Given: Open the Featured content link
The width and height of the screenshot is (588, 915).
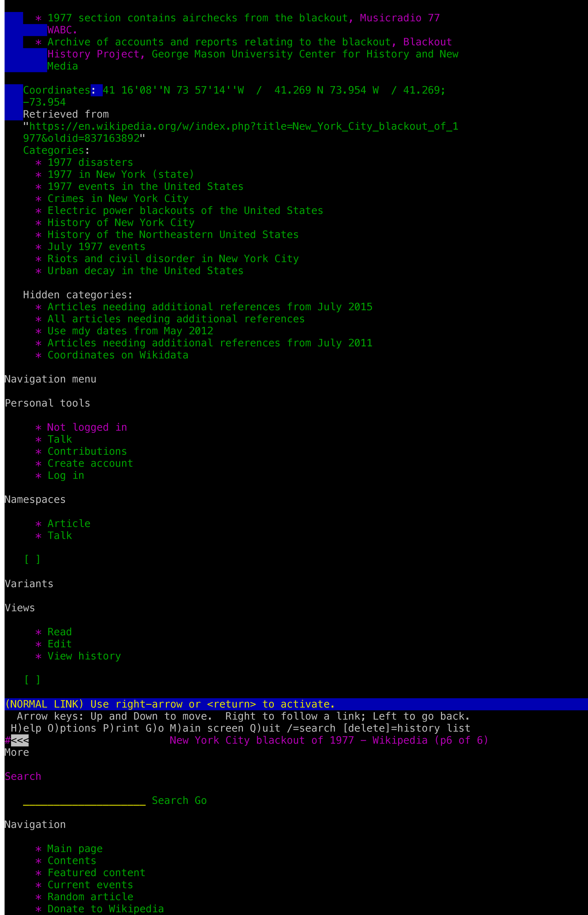Looking at the screenshot, I should 97,873.
